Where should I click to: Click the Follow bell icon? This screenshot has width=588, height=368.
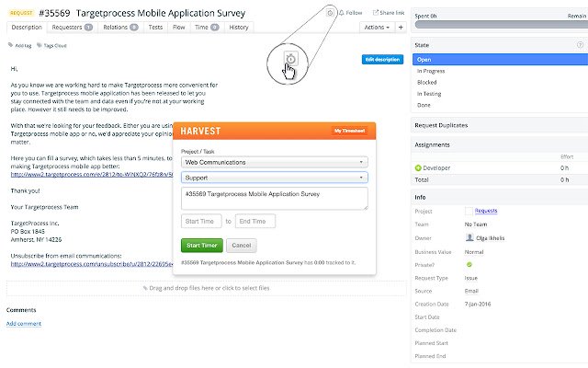point(342,13)
